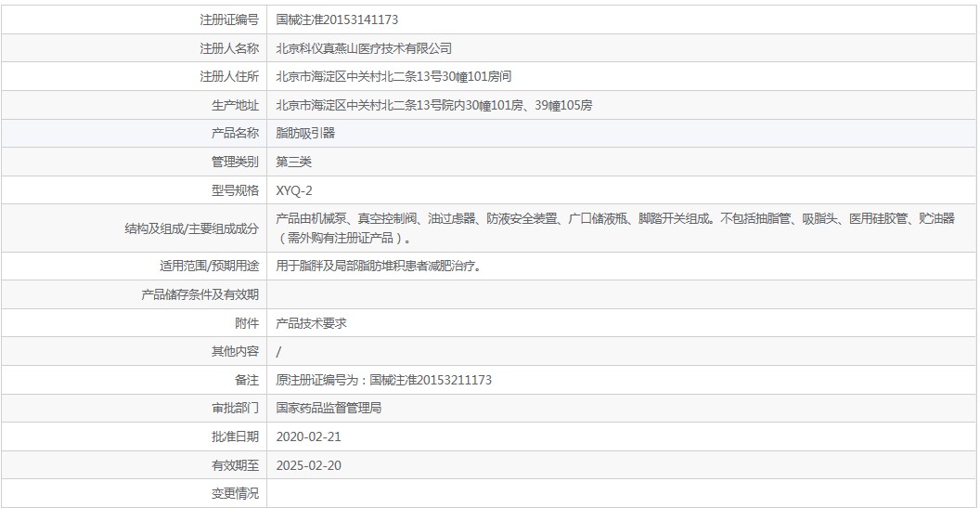Select approving department 国家药品监督管理局
The height and width of the screenshot is (508, 980).
(x=329, y=408)
